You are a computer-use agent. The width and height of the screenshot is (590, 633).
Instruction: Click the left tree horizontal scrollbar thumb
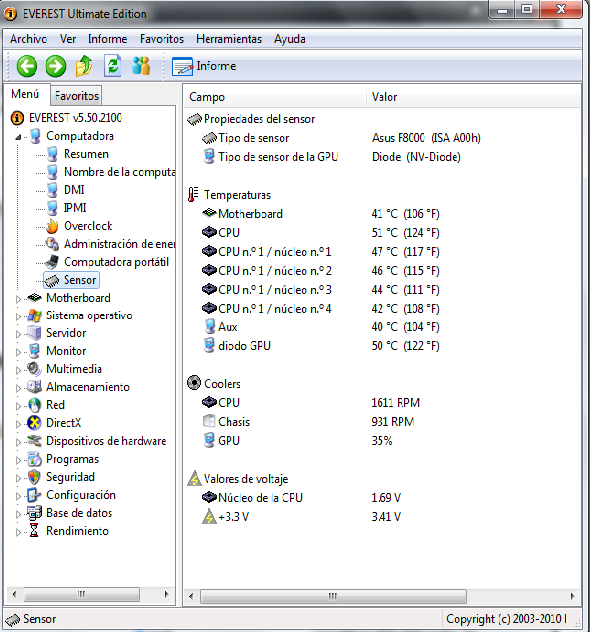[82, 594]
